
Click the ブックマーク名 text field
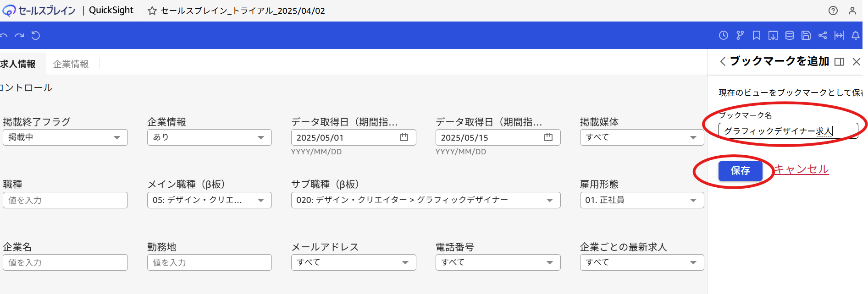pos(788,131)
